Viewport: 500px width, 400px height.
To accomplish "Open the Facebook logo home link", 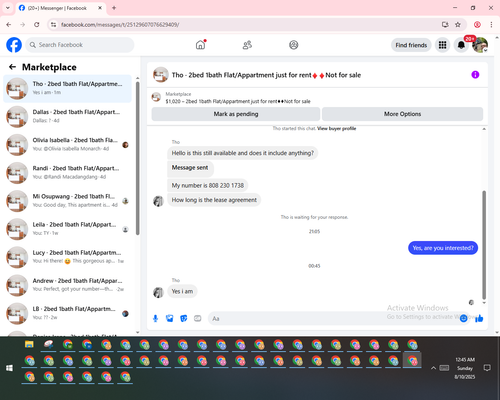I will pyautogui.click(x=14, y=45).
